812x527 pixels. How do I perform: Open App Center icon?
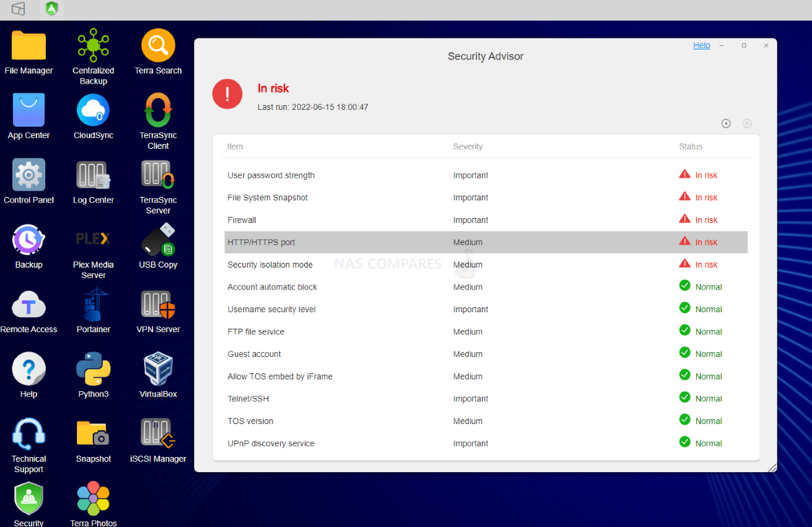coord(28,110)
